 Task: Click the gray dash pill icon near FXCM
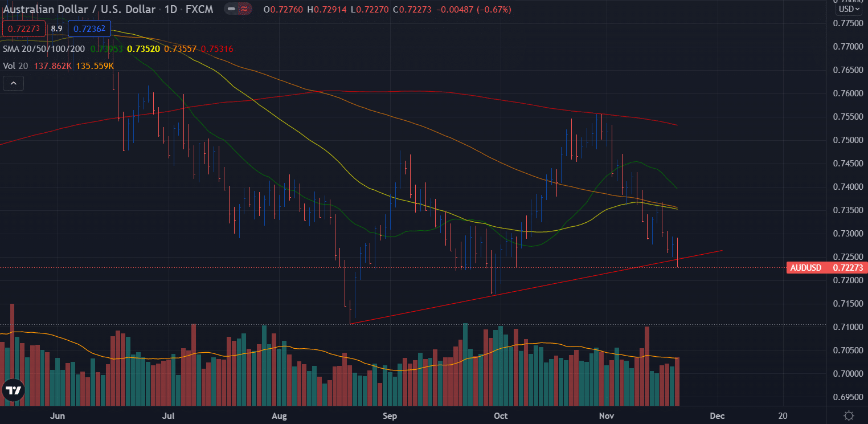[231, 10]
